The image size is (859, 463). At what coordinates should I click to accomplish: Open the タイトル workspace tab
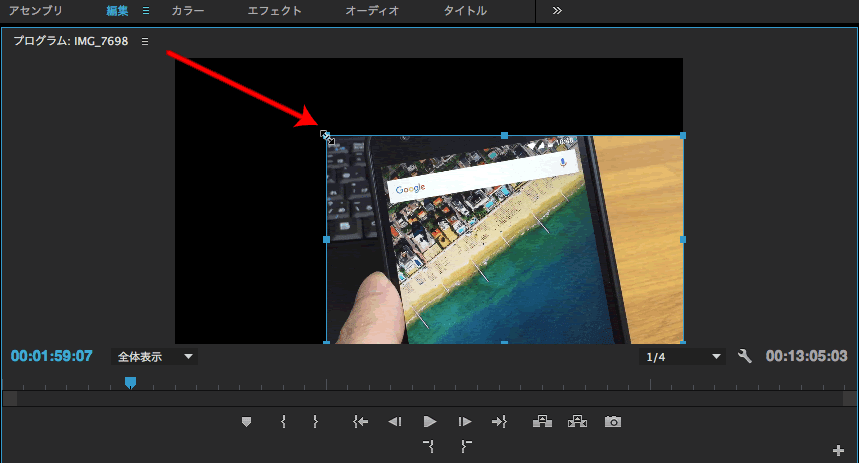(465, 10)
